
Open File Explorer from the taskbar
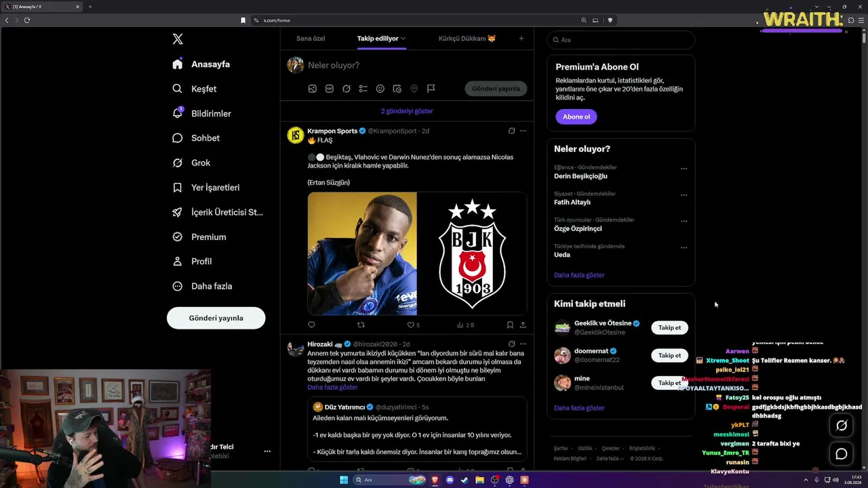[479, 480]
